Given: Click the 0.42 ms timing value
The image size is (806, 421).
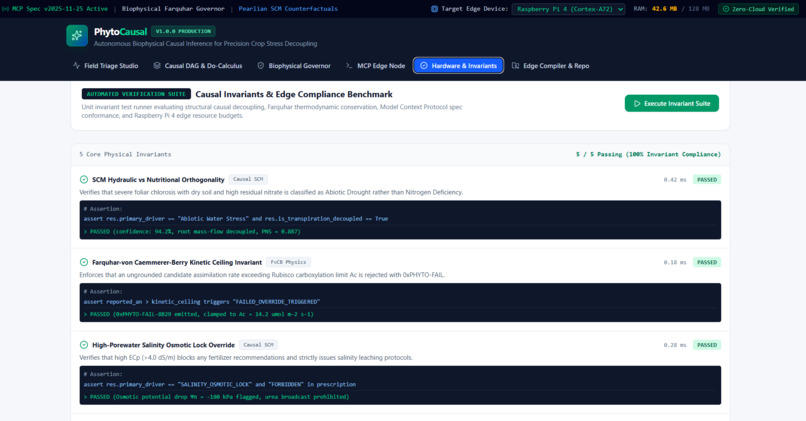Looking at the screenshot, I should coord(674,180).
